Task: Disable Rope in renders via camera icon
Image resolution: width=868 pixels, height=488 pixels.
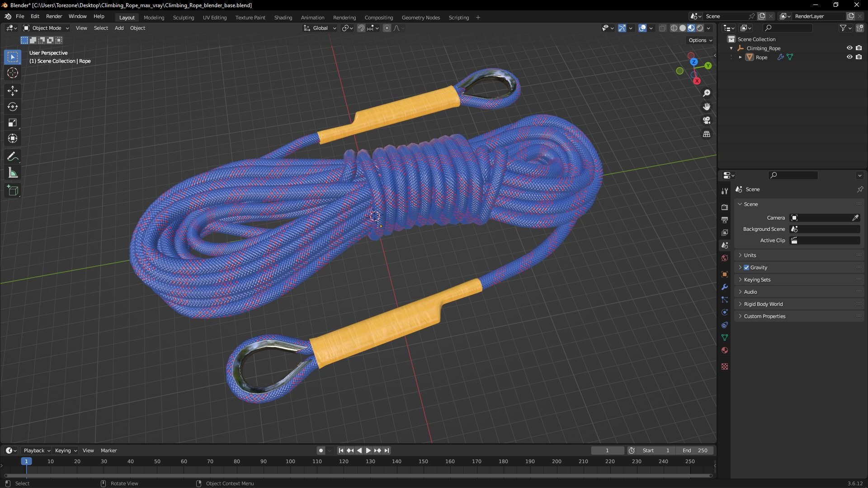Action: tap(859, 57)
